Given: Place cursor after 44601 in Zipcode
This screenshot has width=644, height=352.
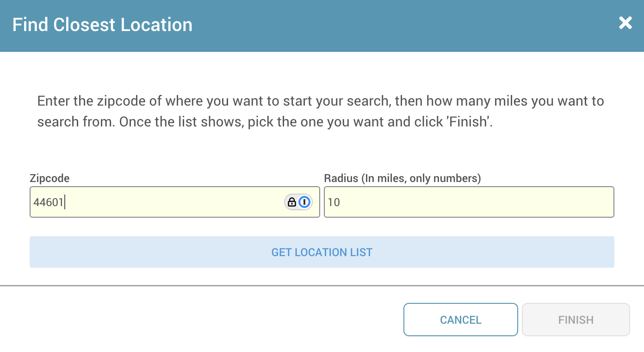Looking at the screenshot, I should coord(64,202).
